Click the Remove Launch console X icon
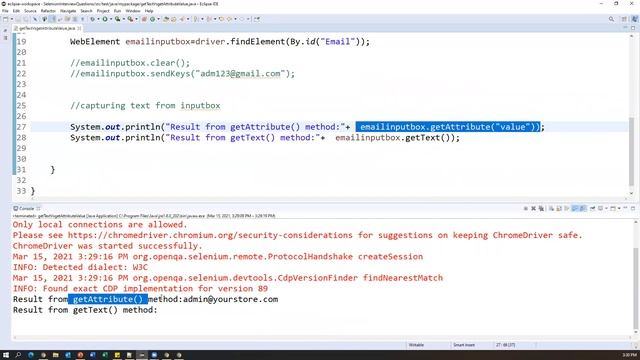640x360 pixels. pyautogui.click(x=533, y=209)
